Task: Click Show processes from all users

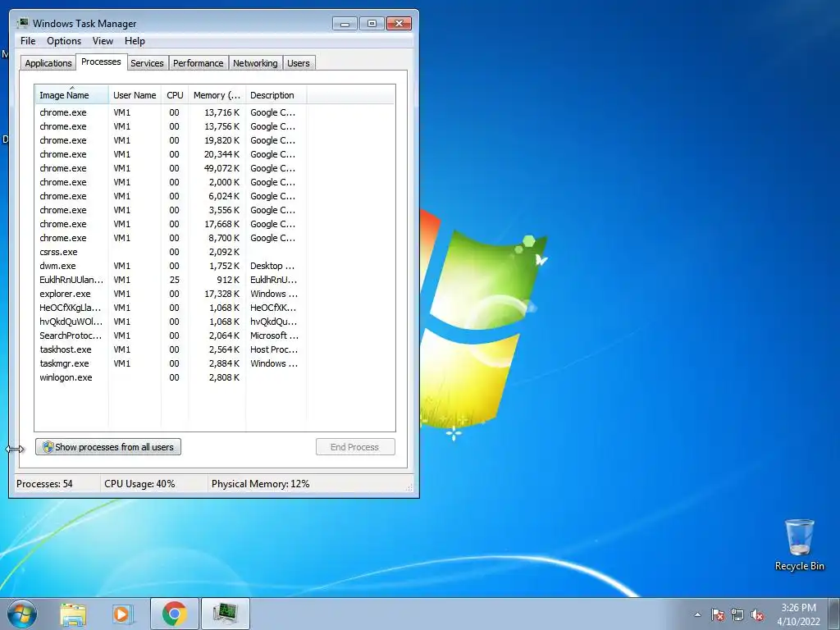Action: point(108,447)
